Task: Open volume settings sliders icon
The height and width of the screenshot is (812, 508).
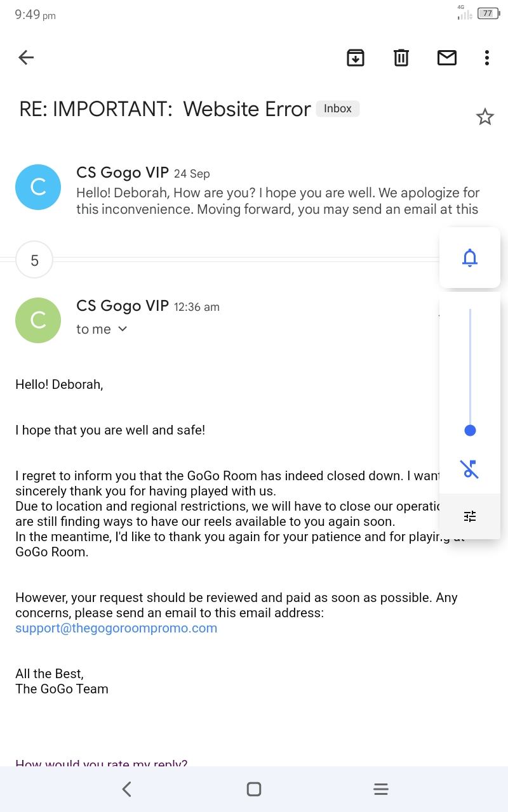Action: point(470,516)
